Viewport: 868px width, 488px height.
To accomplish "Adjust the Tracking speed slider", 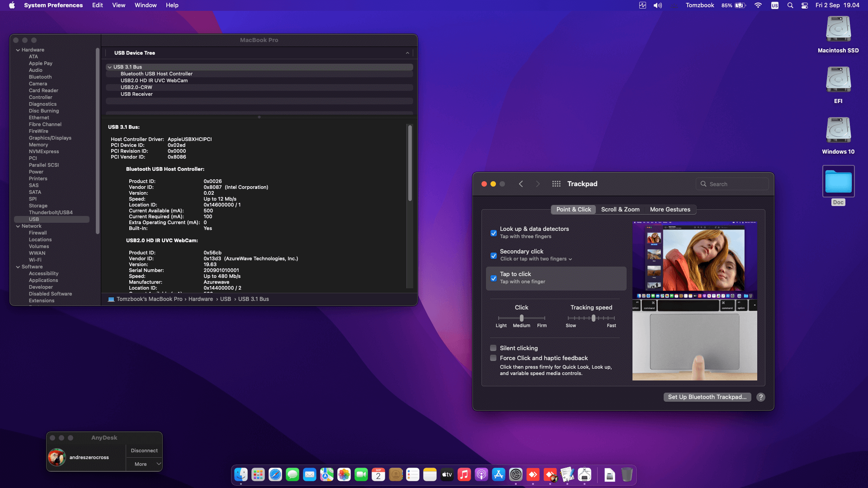I will (x=593, y=318).
